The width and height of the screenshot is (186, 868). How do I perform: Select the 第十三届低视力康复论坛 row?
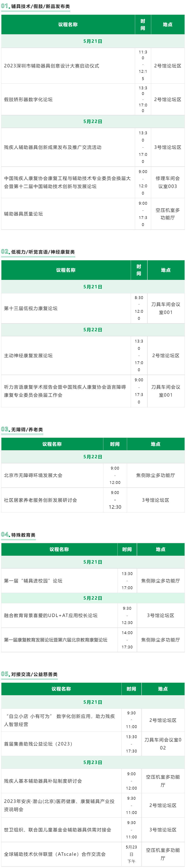[x=93, y=308]
